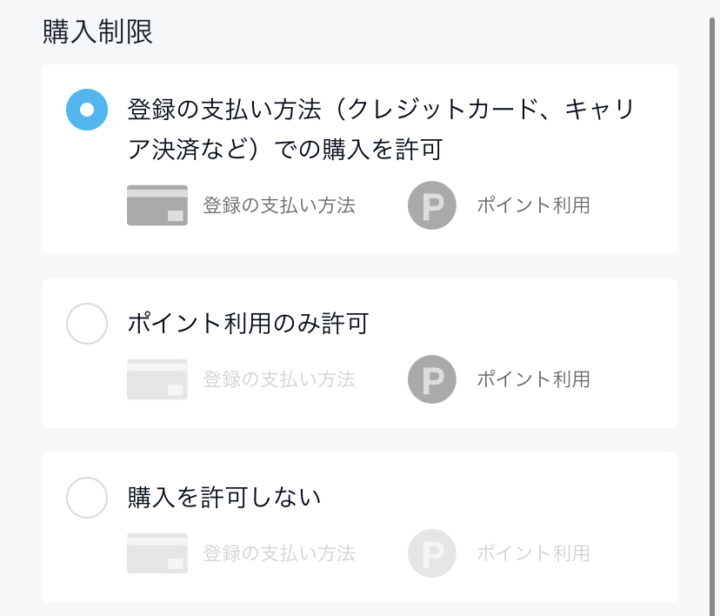Image resolution: width=720 pixels, height=616 pixels.
Task: Click the greyed 登録の支払い方法 text in the third card
Action: [279, 553]
